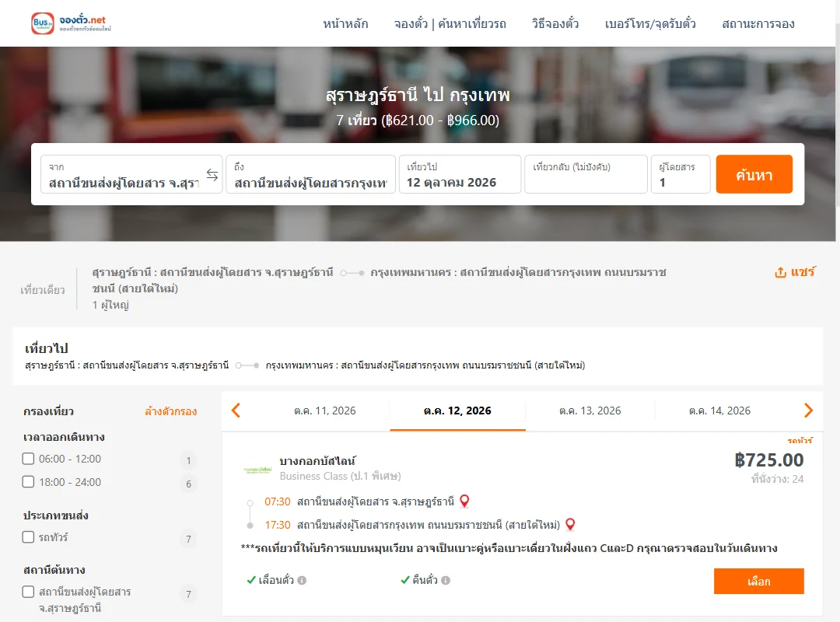Tick the 06:00 - 12:00 departure filter
840x622 pixels.
tap(29, 459)
